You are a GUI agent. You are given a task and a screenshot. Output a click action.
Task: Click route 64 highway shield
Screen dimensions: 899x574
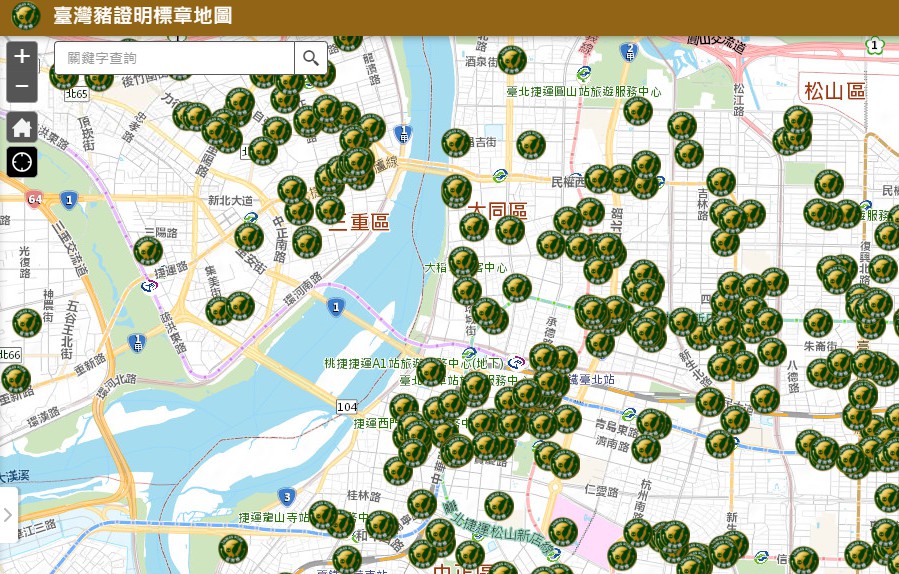[34, 200]
